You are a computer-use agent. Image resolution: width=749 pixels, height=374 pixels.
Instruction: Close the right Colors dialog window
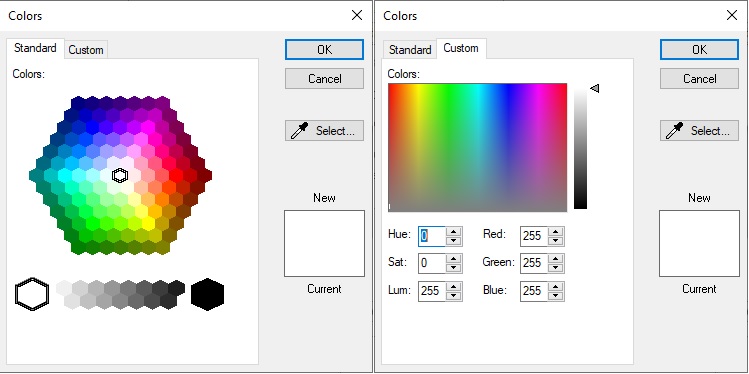click(732, 15)
